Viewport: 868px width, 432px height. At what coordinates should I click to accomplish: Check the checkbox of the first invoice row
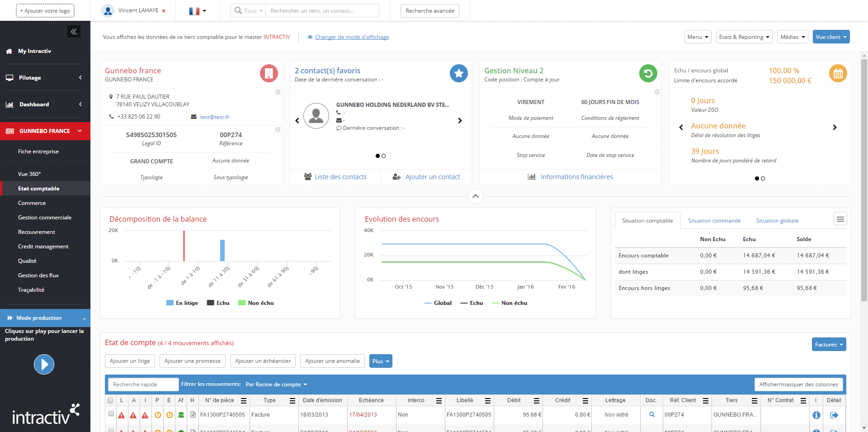point(110,414)
